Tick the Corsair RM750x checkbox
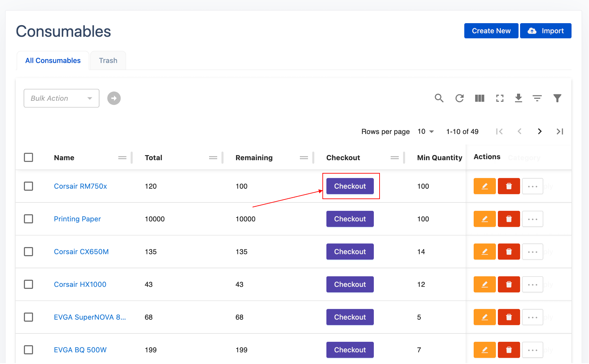Viewport: 589px width, 364px height. [x=29, y=186]
